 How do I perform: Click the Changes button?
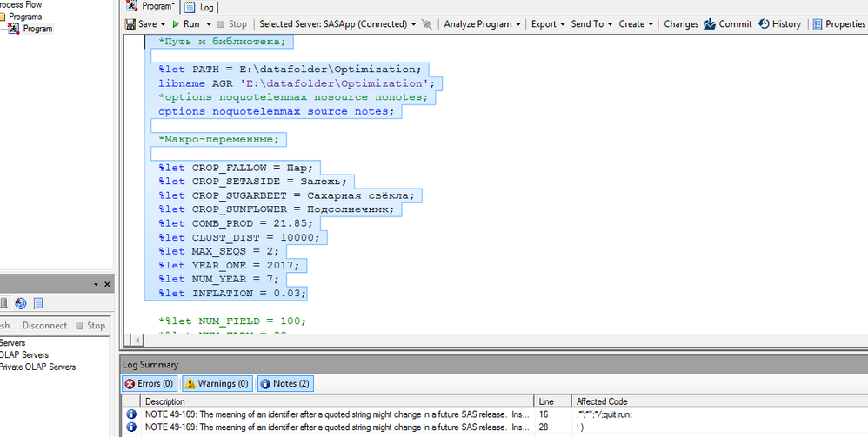point(681,24)
